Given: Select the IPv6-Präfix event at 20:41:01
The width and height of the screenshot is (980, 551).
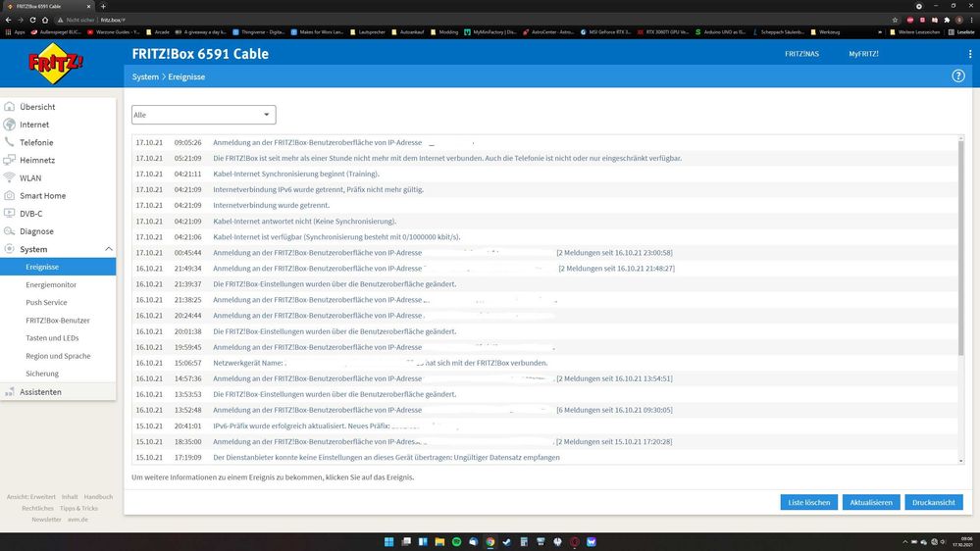Looking at the screenshot, I should (x=545, y=426).
